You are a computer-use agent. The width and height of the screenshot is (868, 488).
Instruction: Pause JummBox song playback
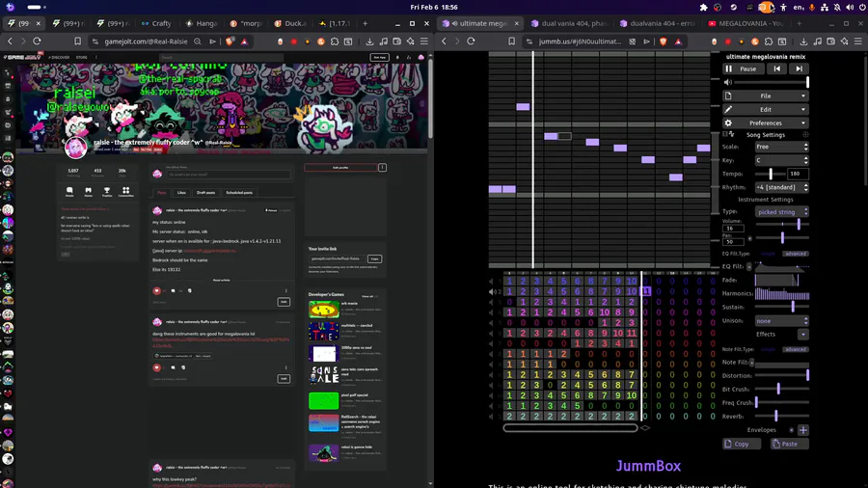(x=743, y=69)
